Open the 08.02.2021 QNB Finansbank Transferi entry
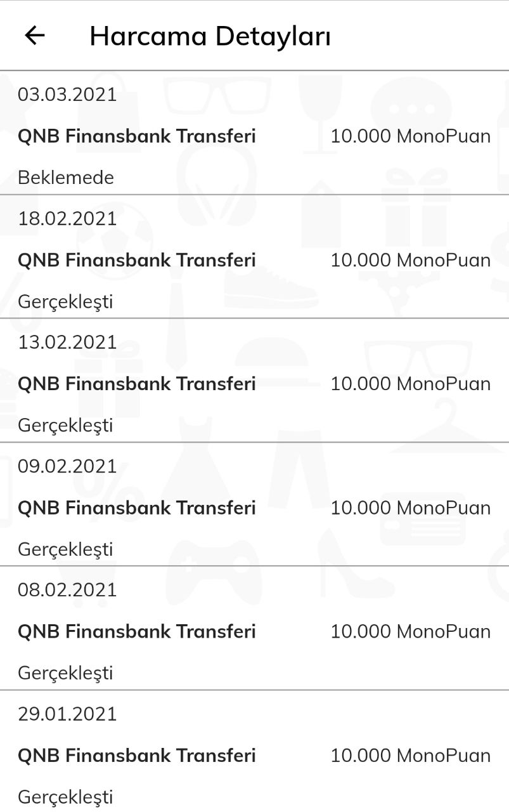This screenshot has width=509, height=812. (x=254, y=628)
